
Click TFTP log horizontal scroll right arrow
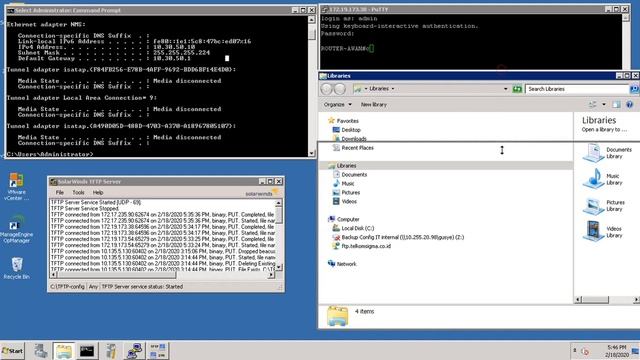point(271,275)
